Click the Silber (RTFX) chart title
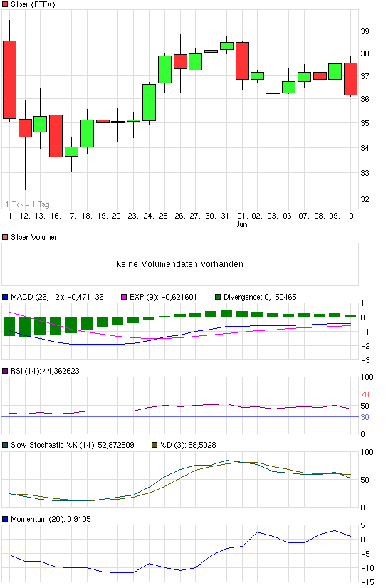 (33, 4)
